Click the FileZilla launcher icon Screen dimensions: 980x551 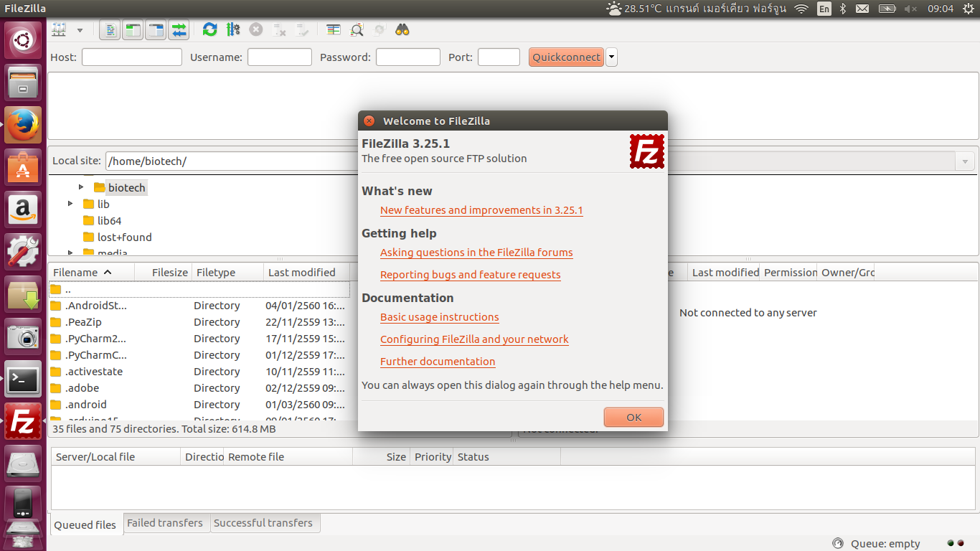[23, 421]
